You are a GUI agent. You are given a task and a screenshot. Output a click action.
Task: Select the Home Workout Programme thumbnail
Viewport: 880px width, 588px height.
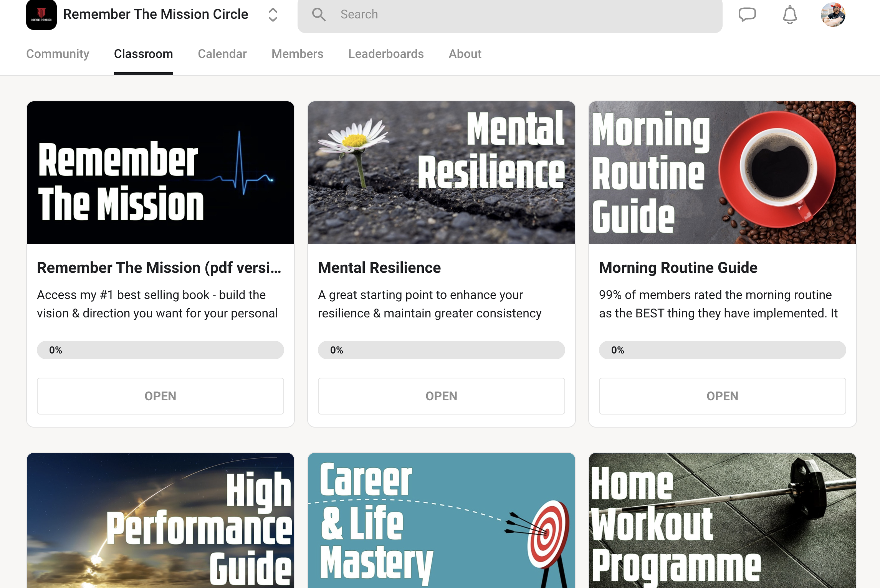tap(722, 520)
